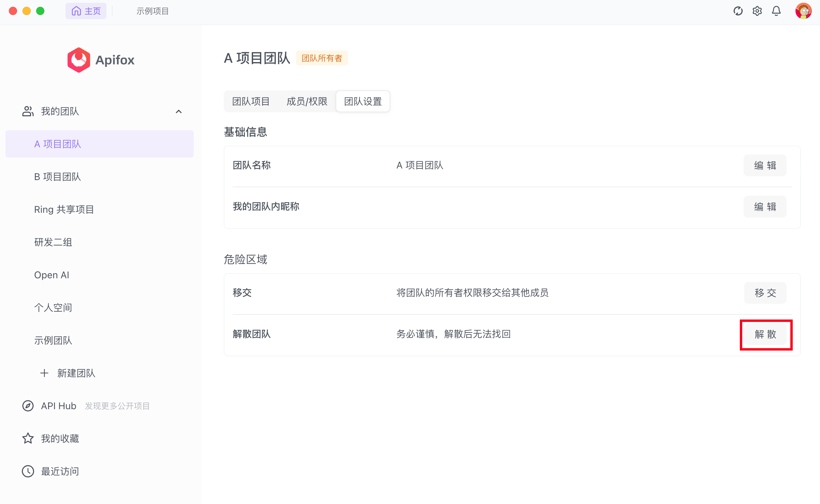This screenshot has width=820, height=504.
Task: Click the 解散 dissolve team button
Action: pos(765,334)
